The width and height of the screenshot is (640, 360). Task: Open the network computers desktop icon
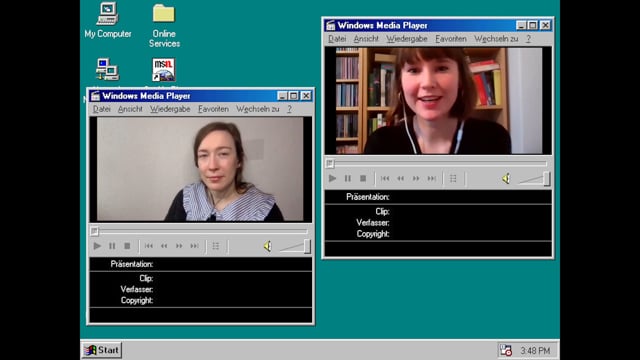click(x=107, y=70)
